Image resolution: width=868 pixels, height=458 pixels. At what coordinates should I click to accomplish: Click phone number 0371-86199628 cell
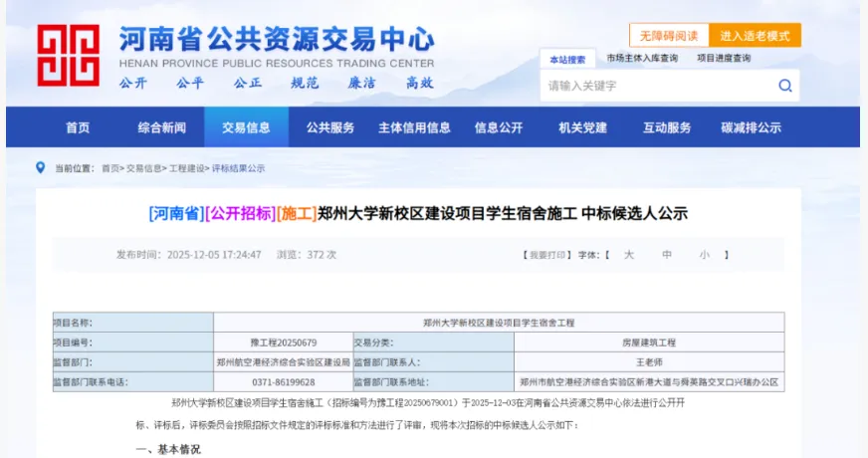284,382
